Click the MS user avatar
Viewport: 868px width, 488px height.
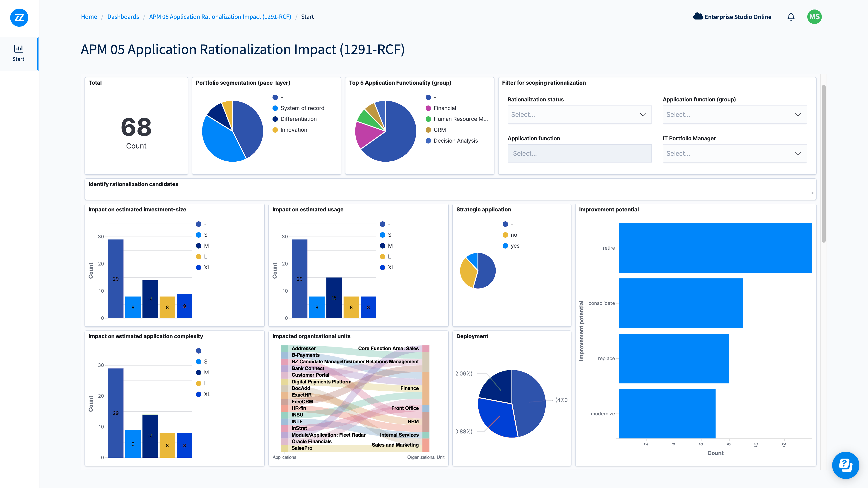tap(814, 17)
